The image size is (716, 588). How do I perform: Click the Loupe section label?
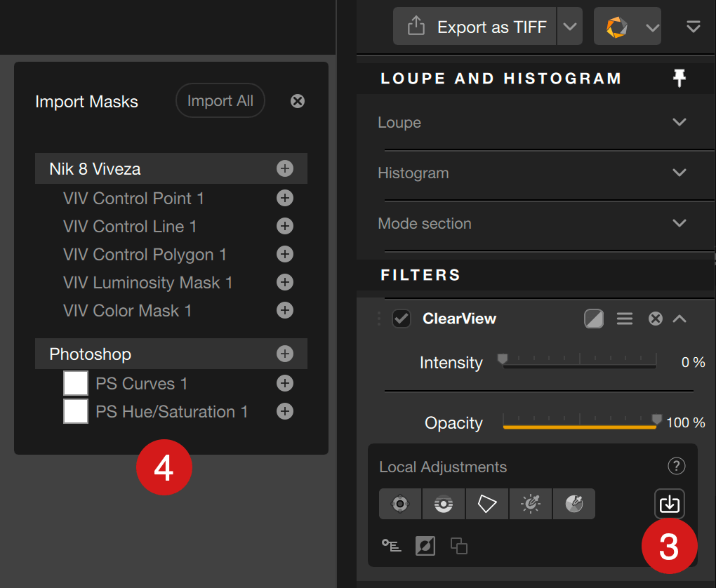399,122
